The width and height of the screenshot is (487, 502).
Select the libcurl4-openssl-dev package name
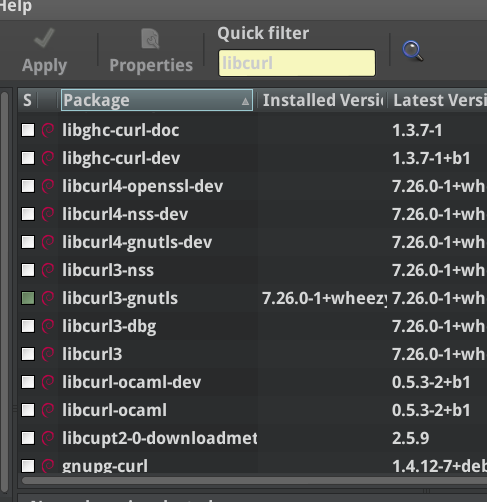(x=143, y=186)
